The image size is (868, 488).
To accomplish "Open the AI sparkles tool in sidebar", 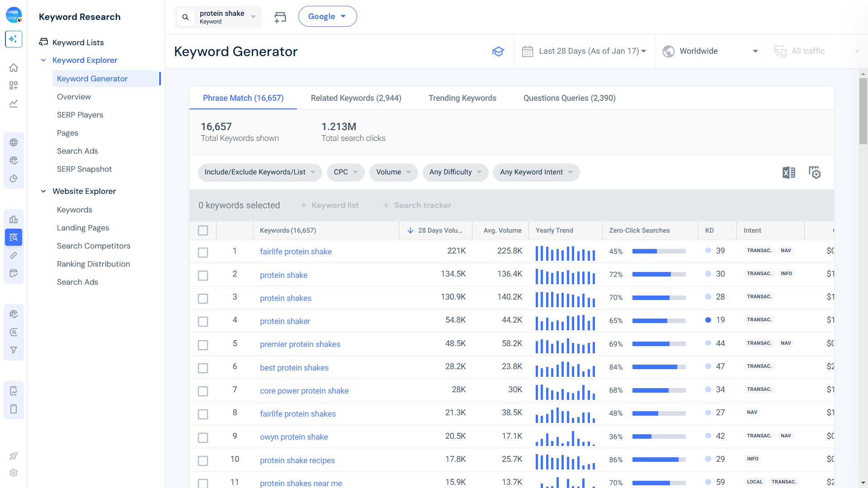I will click(14, 39).
